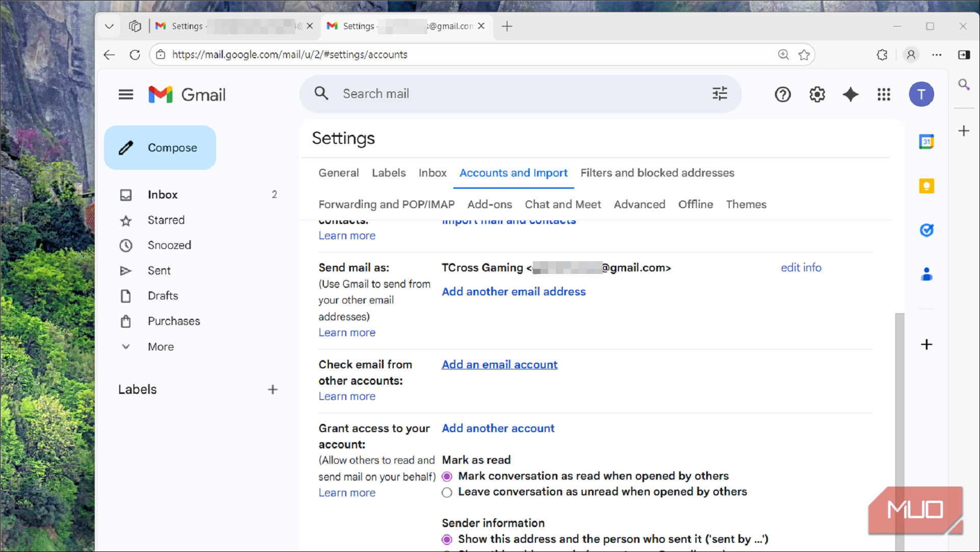Open the account avatar T
The width and height of the screenshot is (980, 552).
921,94
